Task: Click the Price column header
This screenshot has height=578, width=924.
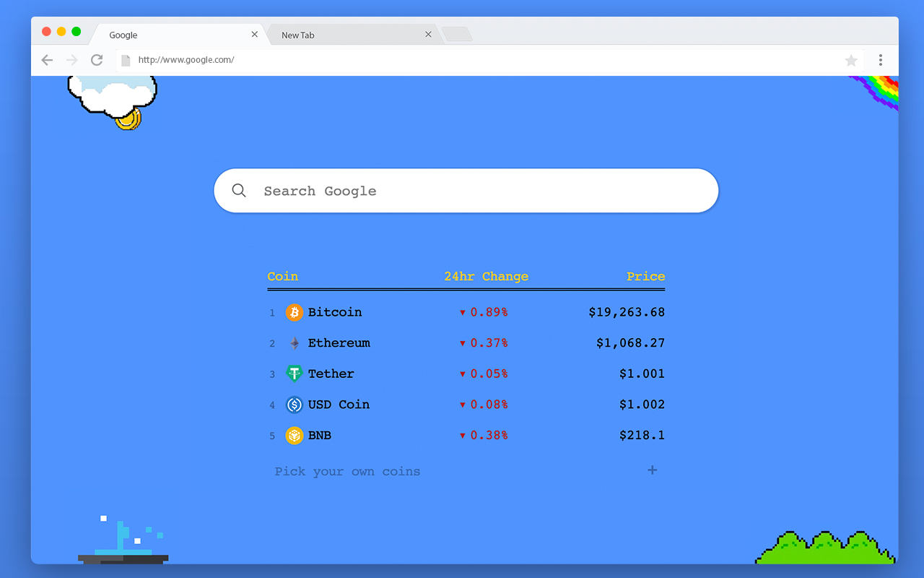Action: pyautogui.click(x=645, y=276)
